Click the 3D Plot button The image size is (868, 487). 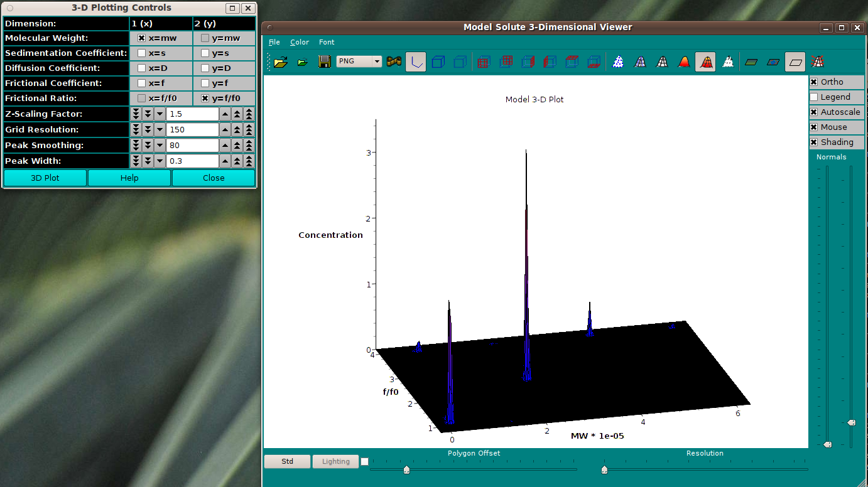click(45, 178)
